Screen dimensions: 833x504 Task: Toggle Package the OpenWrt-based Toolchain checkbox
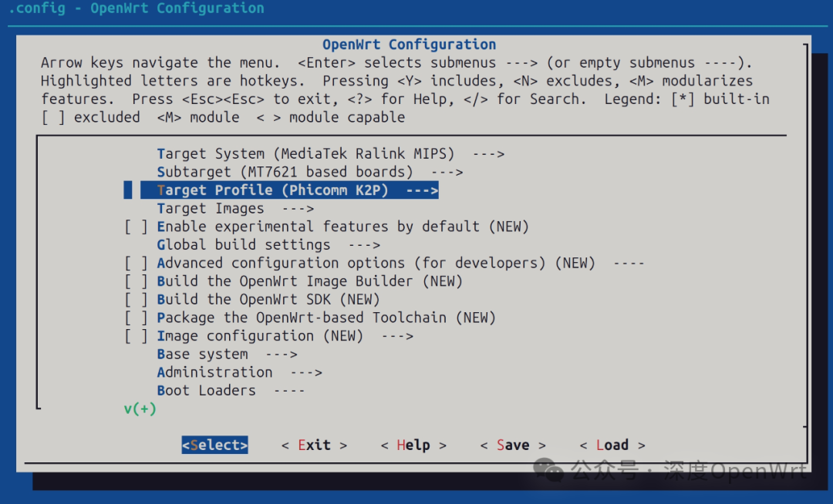[136, 318]
